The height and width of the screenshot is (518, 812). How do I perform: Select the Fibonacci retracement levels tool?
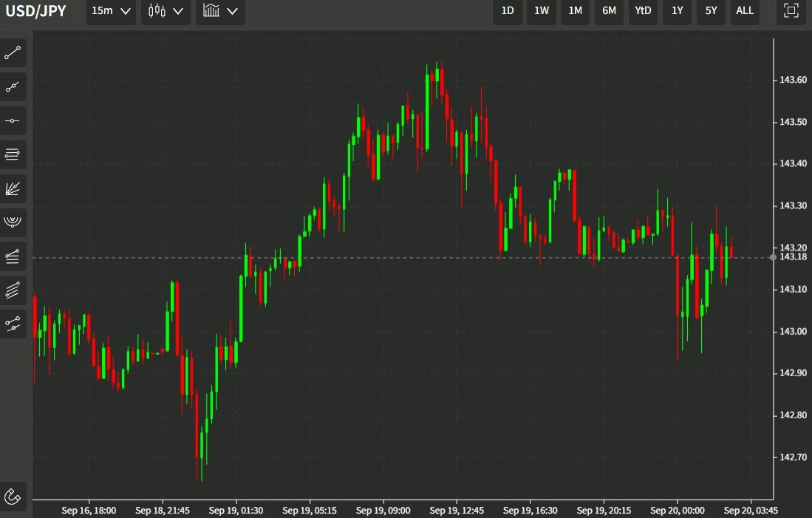13,154
